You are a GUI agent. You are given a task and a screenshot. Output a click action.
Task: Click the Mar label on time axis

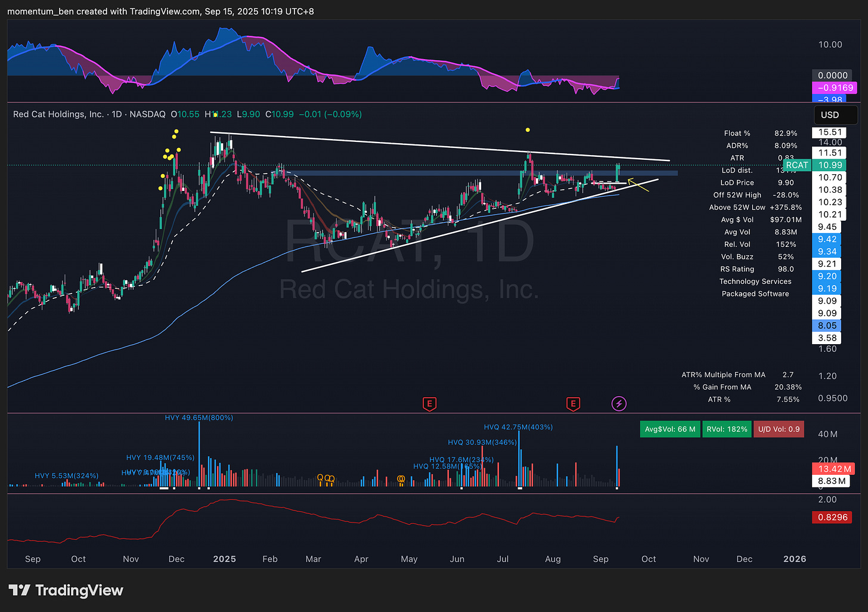(x=314, y=559)
